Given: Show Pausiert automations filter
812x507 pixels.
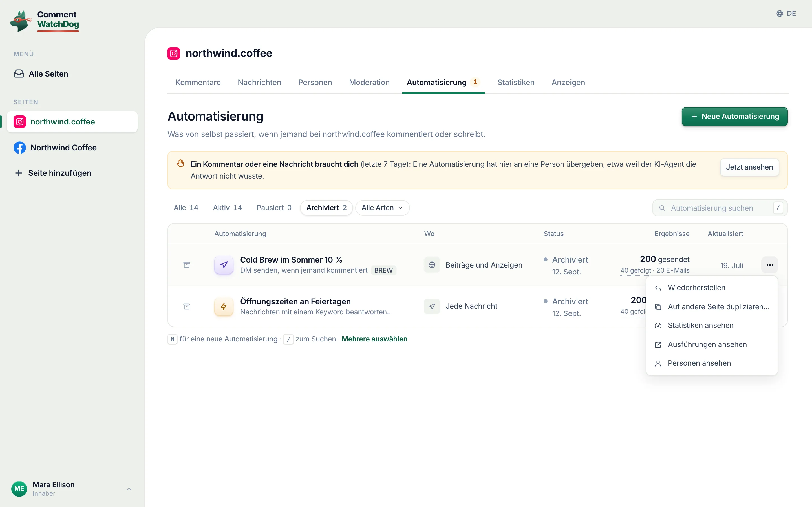Looking at the screenshot, I should click(x=274, y=208).
